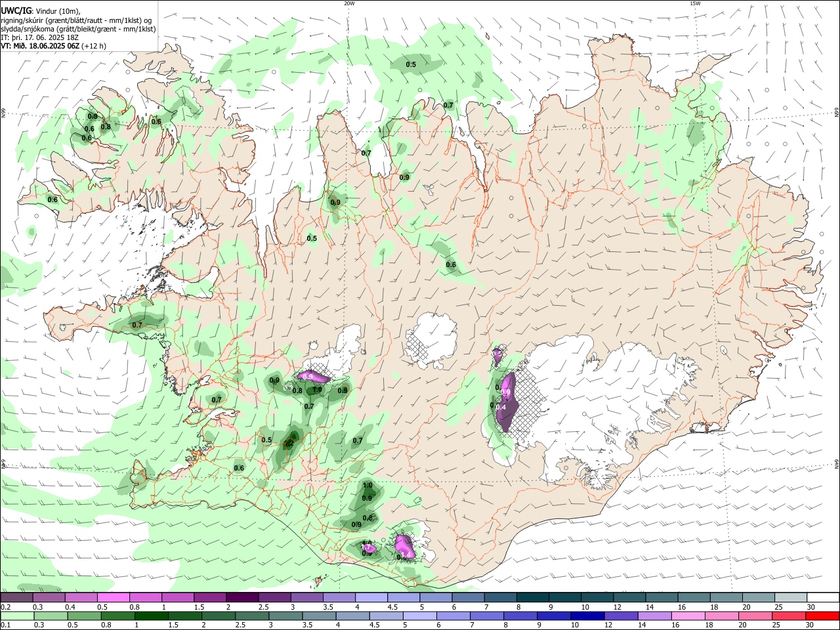The image size is (840, 630).
Task: Click the upper legend swatch between 0.2 and 0.3
Action: pyautogui.click(x=16, y=597)
